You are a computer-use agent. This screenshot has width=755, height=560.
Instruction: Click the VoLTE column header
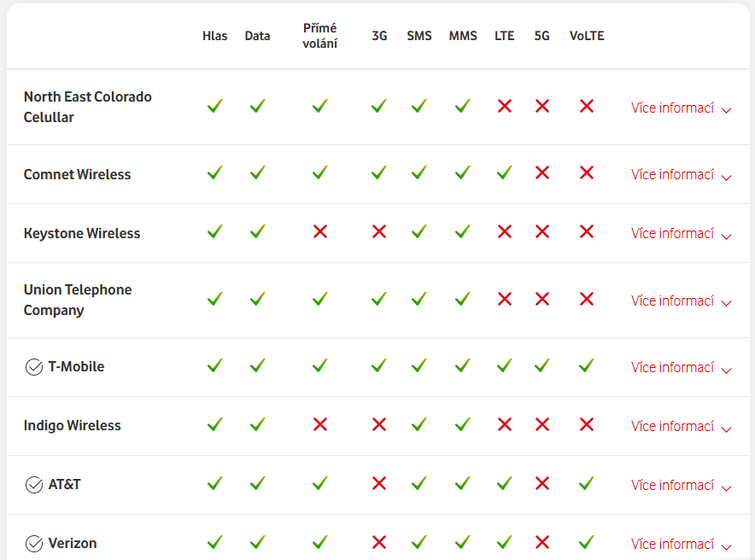point(587,36)
